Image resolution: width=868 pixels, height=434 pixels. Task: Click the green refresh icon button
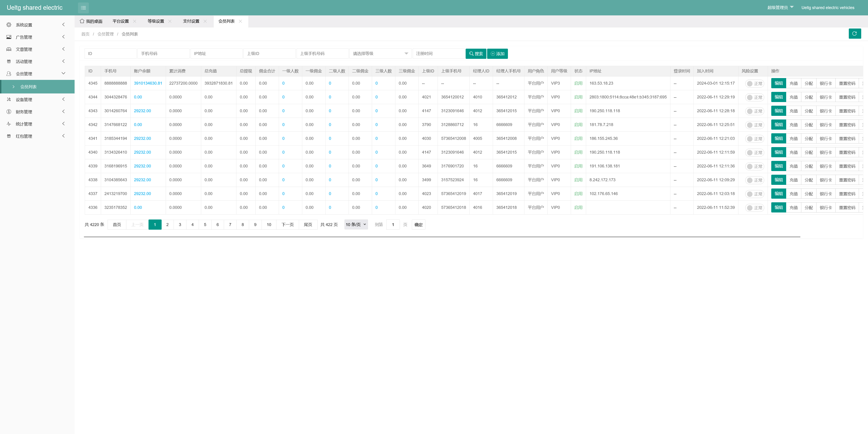pyautogui.click(x=854, y=33)
